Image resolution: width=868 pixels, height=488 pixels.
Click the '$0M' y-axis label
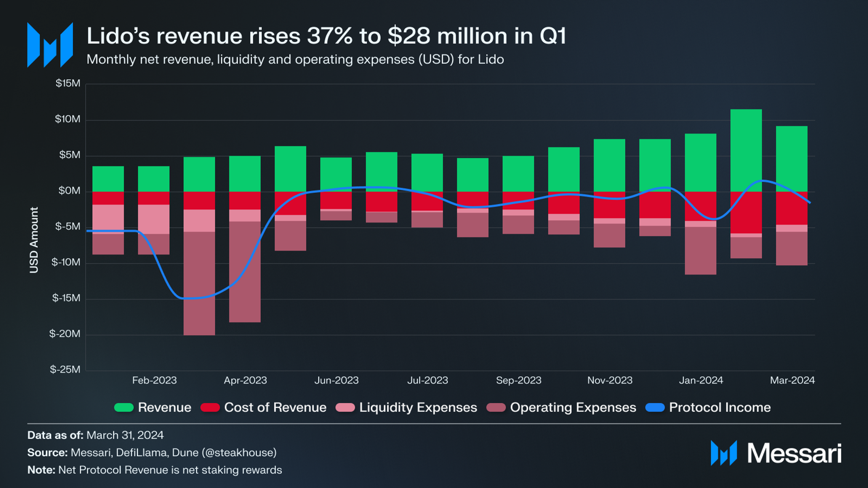70,190
